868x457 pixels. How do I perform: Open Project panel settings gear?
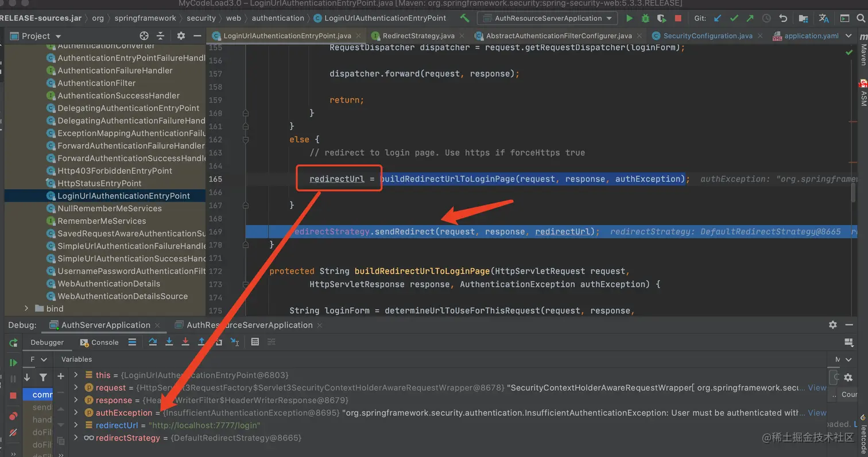coord(181,36)
